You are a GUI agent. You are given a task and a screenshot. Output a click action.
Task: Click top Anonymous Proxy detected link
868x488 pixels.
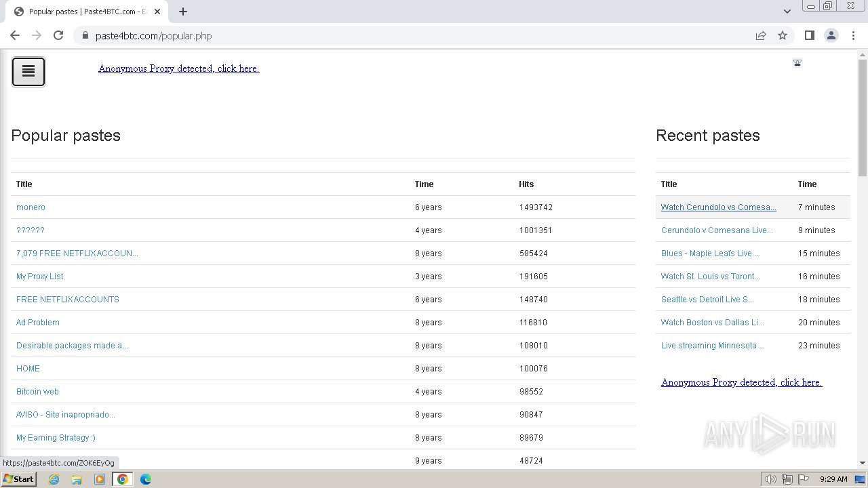coord(179,68)
